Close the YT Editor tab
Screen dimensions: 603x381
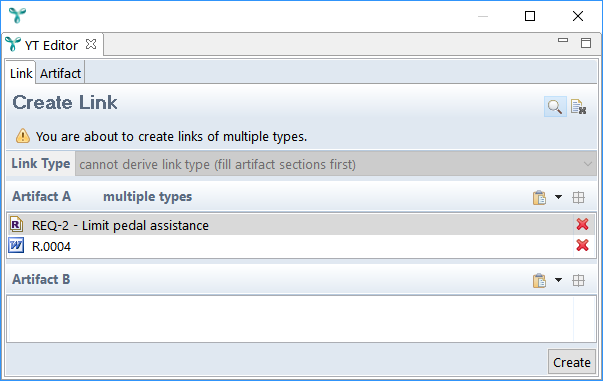91,44
